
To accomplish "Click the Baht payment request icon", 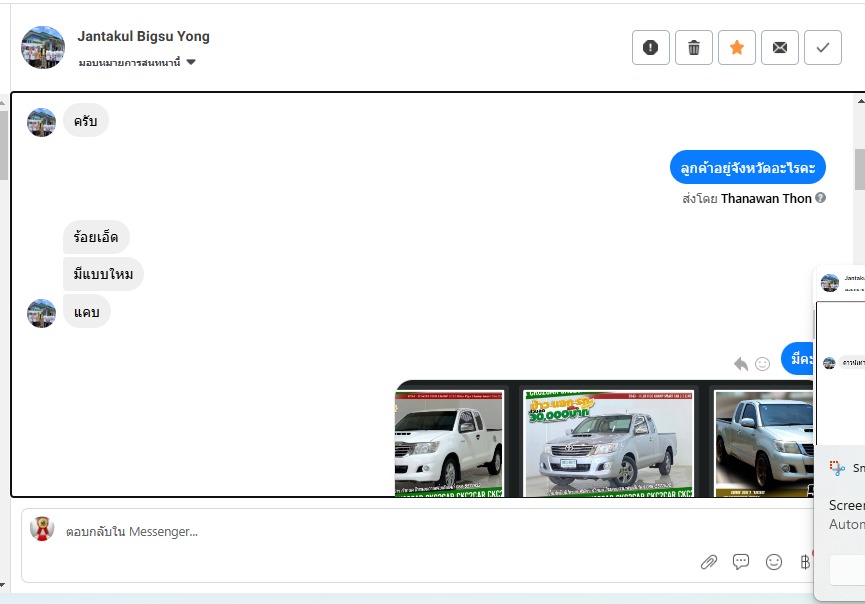I will [805, 562].
